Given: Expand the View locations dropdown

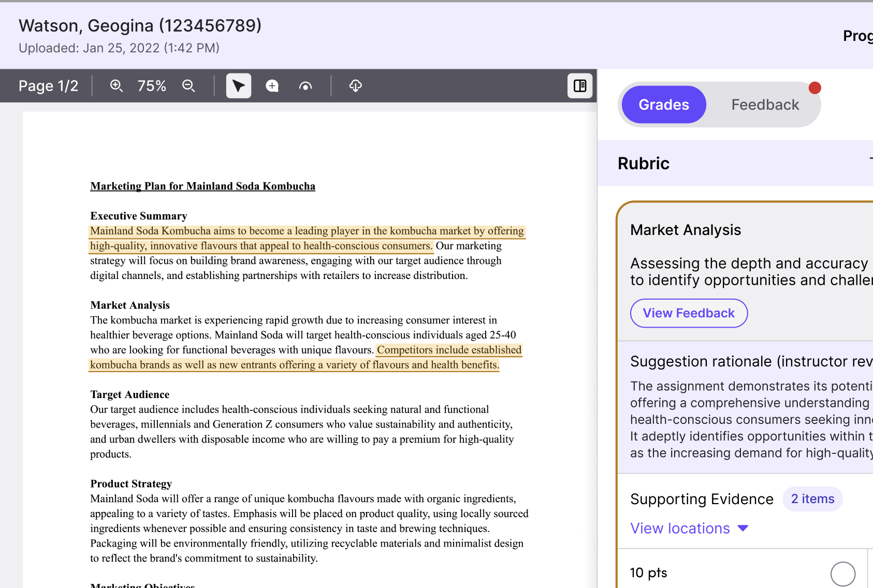Looking at the screenshot, I should coord(689,528).
